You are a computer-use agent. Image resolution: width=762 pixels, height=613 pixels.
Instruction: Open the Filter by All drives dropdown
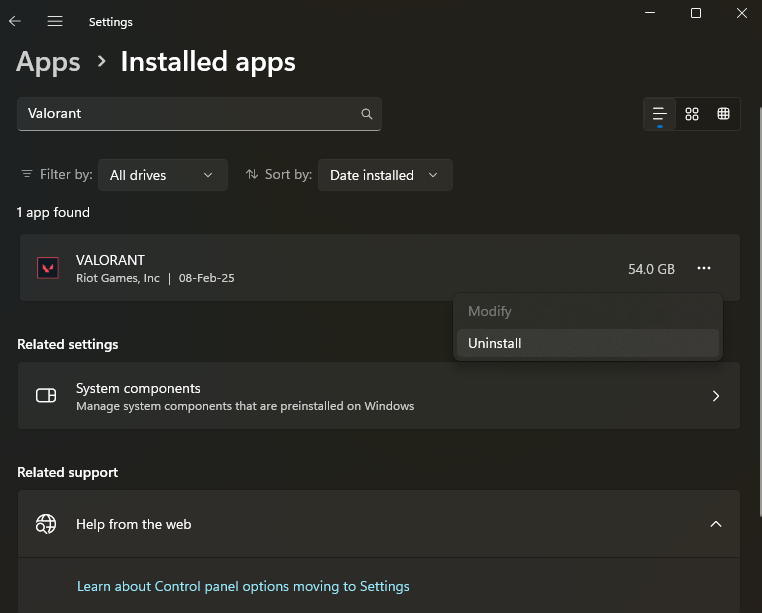(x=162, y=175)
